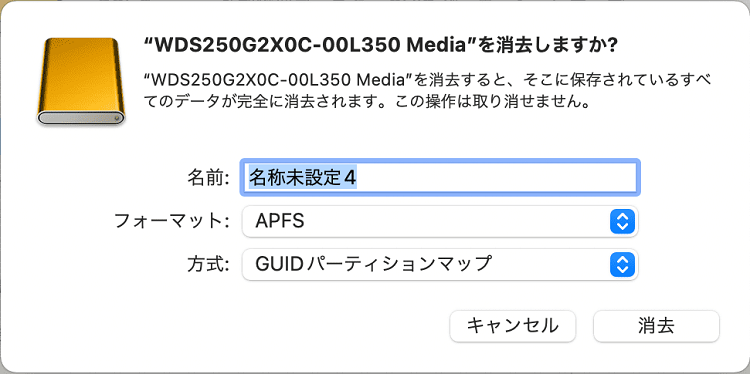Click the blue chevron arrows beside APFS

[x=622, y=221]
